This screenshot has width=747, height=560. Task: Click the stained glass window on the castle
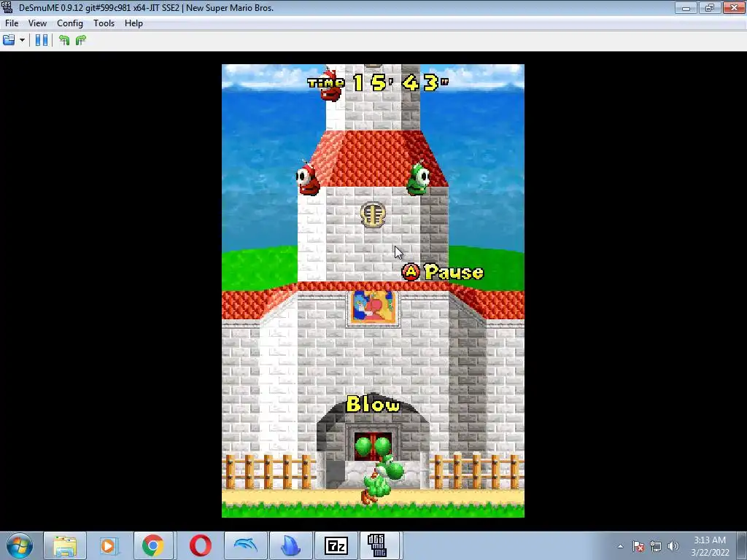(373, 308)
